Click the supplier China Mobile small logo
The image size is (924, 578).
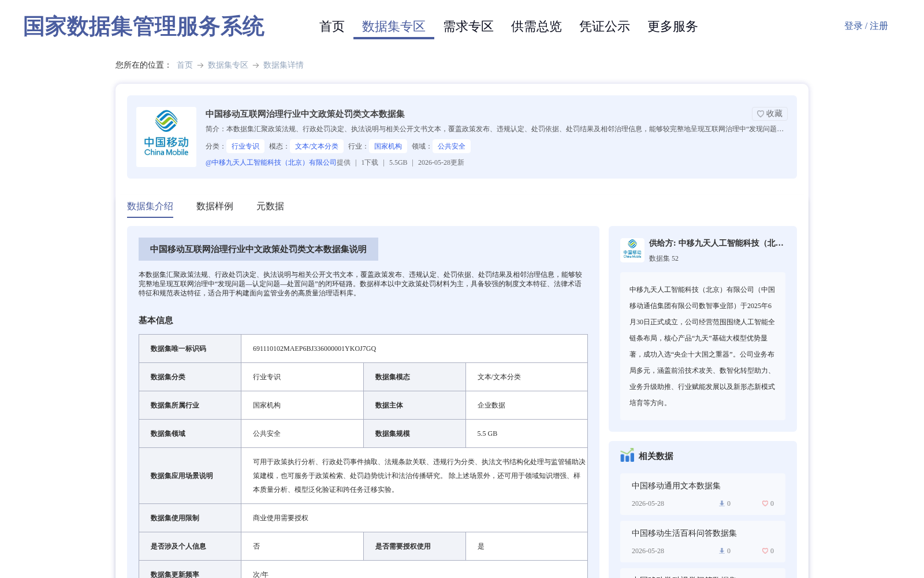[632, 250]
